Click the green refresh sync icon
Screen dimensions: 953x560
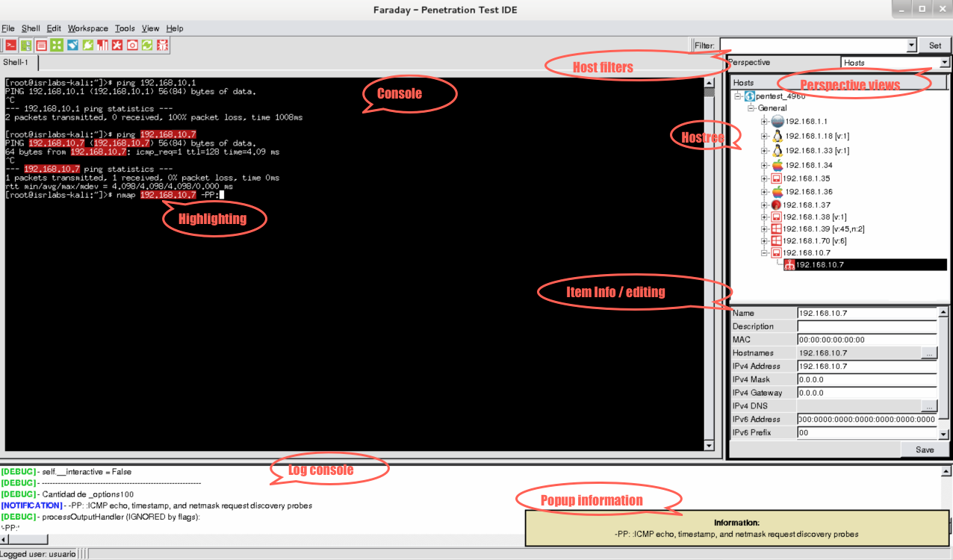point(147,45)
